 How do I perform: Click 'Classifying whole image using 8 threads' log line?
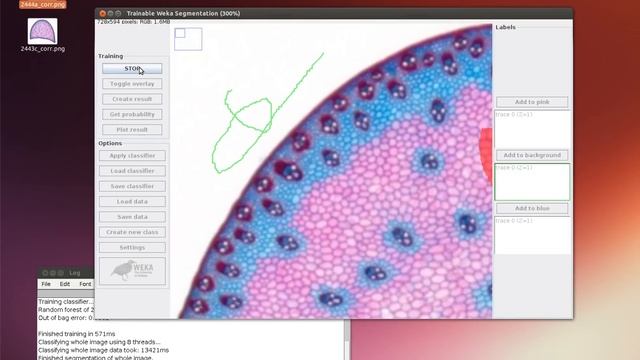pyautogui.click(x=99, y=342)
